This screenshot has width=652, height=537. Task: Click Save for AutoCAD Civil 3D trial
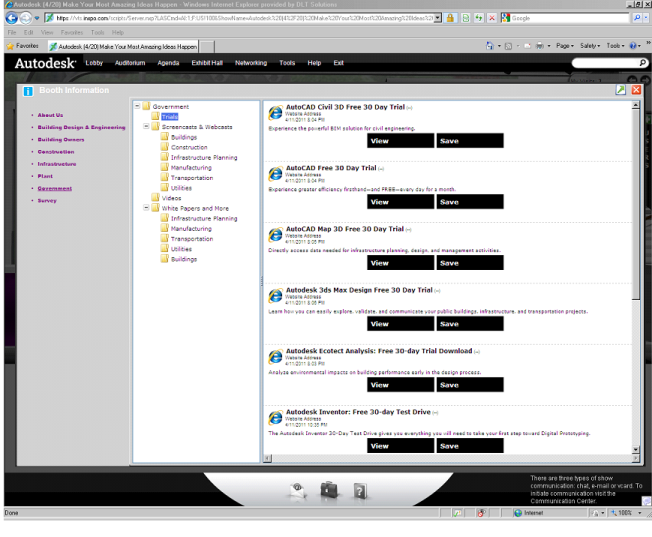[470, 141]
